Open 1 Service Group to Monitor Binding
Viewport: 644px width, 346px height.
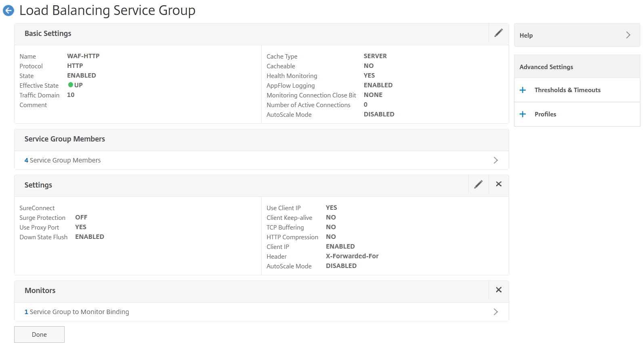(77, 312)
